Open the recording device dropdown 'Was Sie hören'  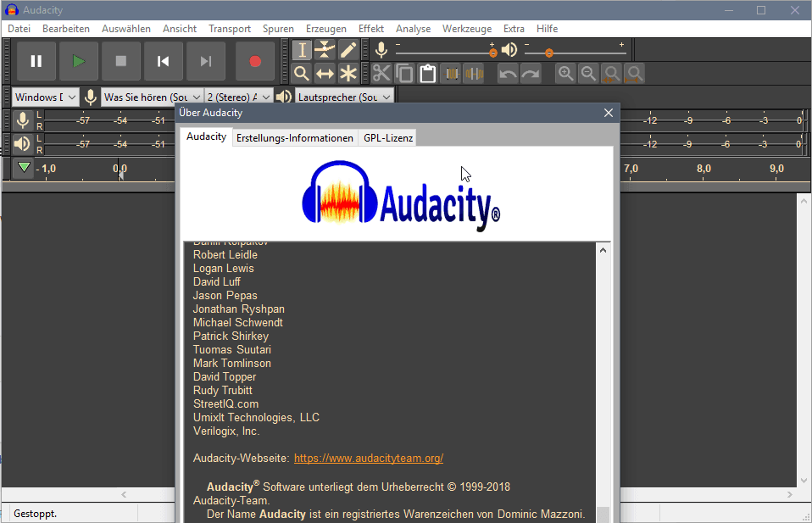[152, 97]
